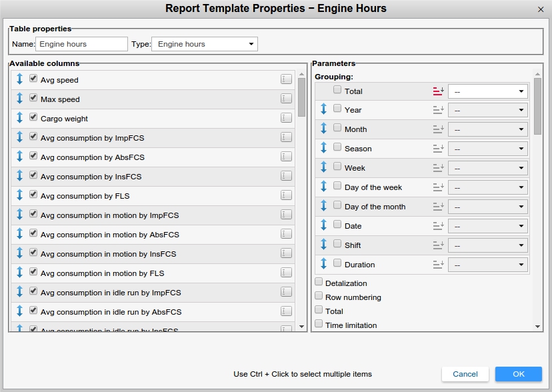Click the move arrows icon beside Max speed
Viewport: 552px width, 392px height.
[19, 99]
